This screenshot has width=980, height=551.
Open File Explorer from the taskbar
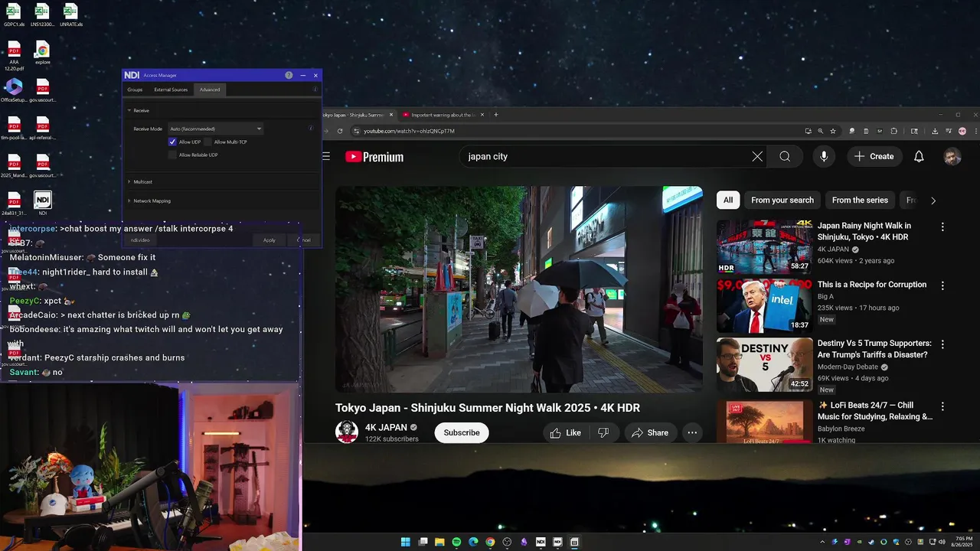tap(439, 542)
